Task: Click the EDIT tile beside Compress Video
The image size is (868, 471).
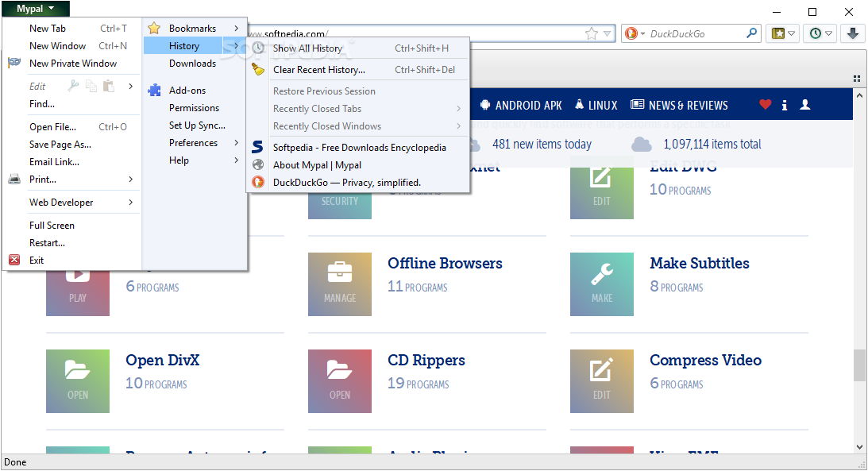Action: [x=602, y=381]
